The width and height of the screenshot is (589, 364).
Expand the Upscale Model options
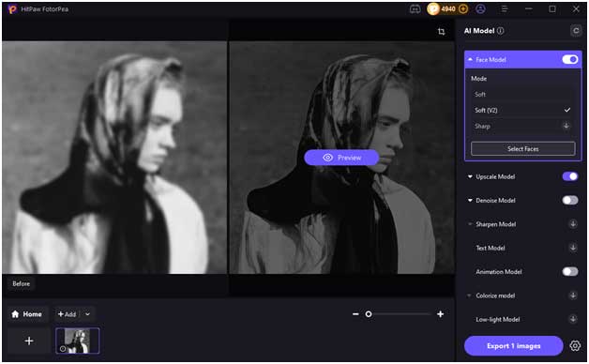(x=470, y=176)
